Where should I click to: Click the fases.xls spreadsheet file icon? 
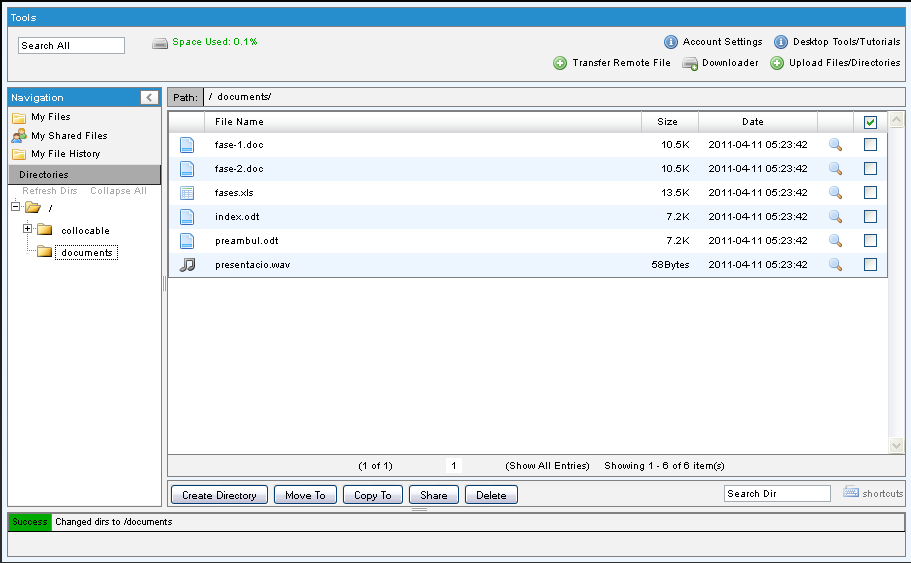[x=187, y=193]
